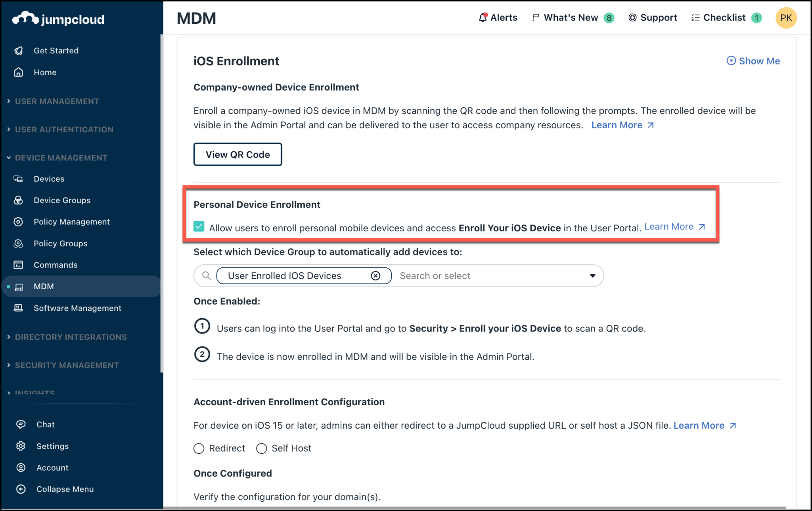Open User Enrolled IOS Devices dropdown
812x511 pixels.
(x=593, y=275)
